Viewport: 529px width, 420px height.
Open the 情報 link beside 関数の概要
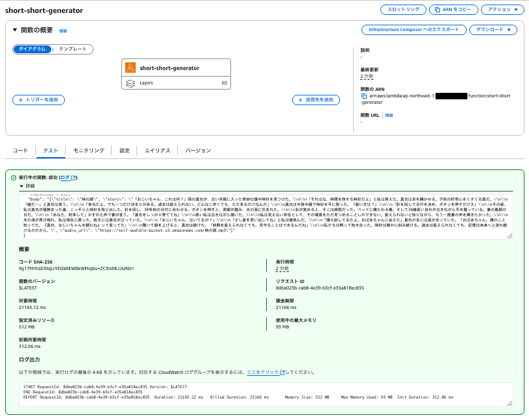tap(63, 31)
